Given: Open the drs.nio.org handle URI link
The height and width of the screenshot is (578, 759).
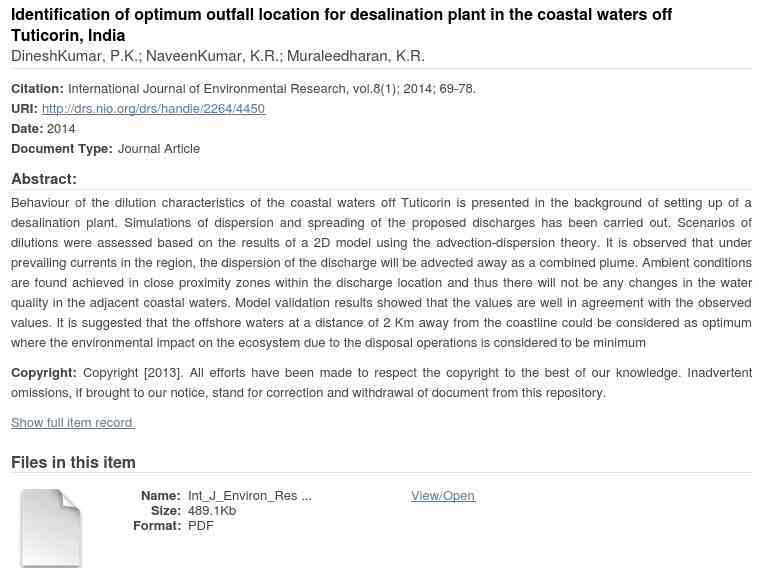Looking at the screenshot, I should click(x=153, y=109).
